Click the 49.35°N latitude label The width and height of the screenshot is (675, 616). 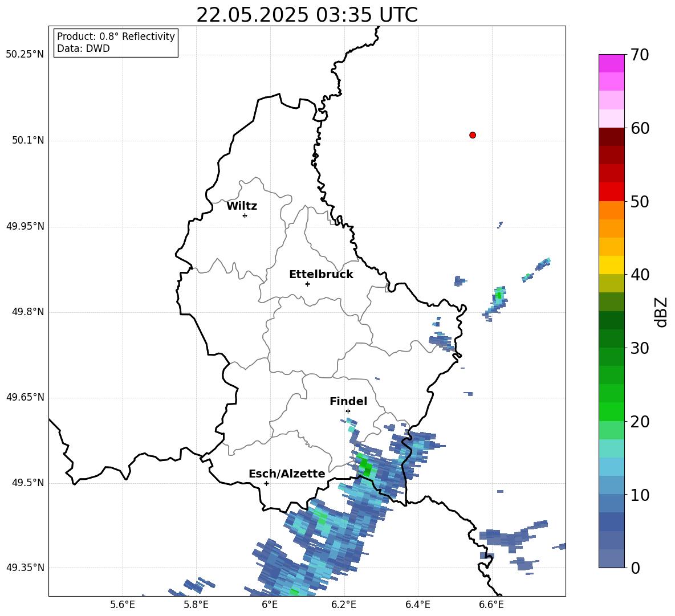tap(25, 568)
